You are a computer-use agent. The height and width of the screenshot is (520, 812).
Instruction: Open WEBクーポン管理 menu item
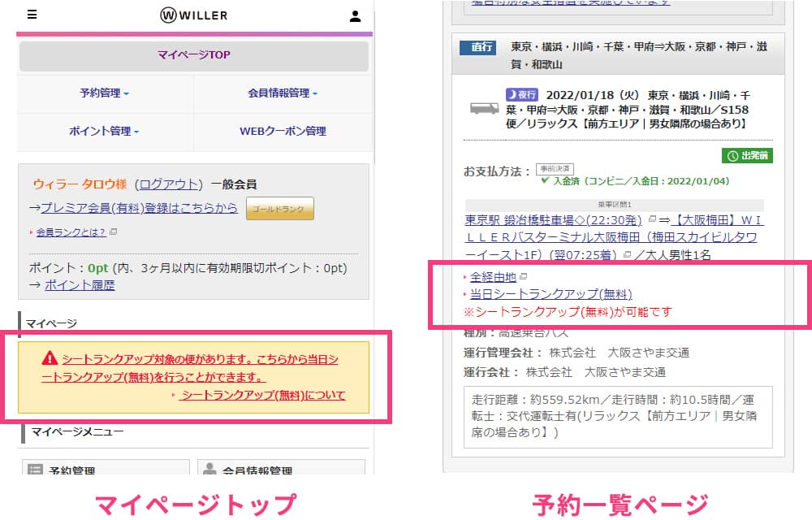[x=283, y=131]
